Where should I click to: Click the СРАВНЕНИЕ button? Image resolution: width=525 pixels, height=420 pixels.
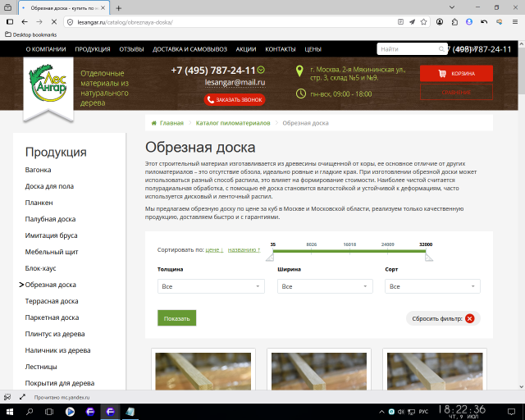(x=456, y=92)
